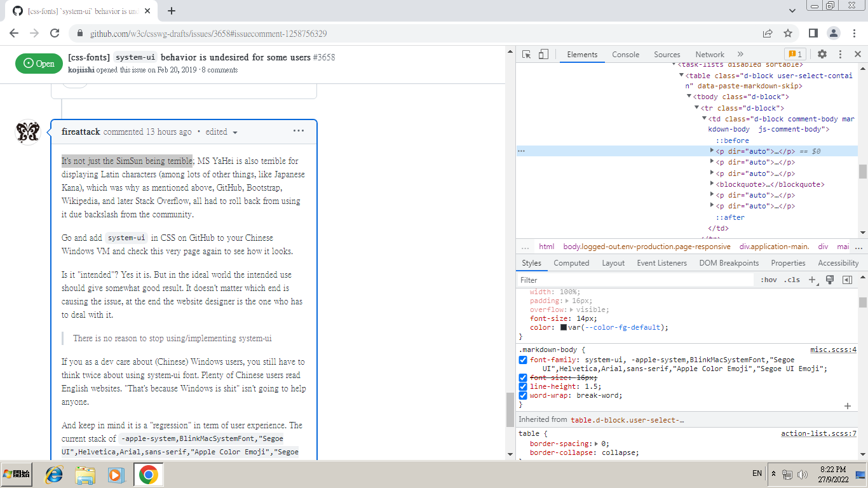The image size is (868, 488).
Task: Open Internet Explorer from taskbar
Action: tap(53, 474)
